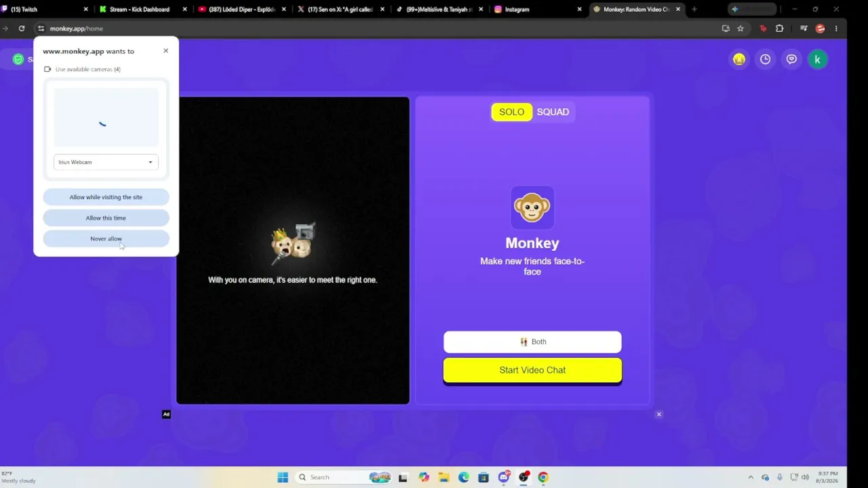The image size is (868, 488).
Task: Open the Chrome profile avatar
Action: pos(820,28)
